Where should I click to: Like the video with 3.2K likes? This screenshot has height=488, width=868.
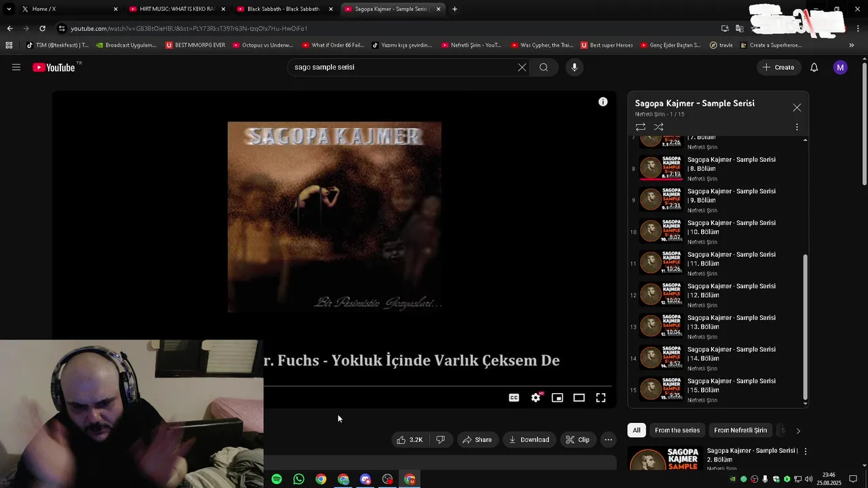coord(410,440)
